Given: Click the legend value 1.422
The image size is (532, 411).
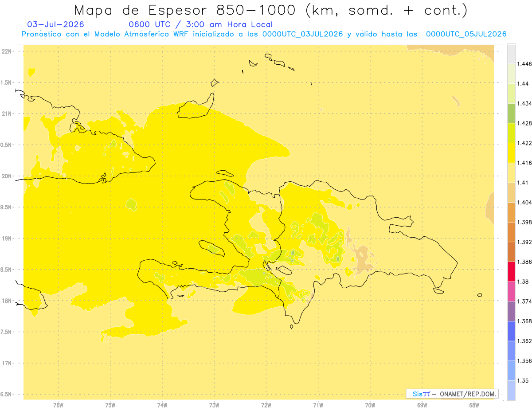Looking at the screenshot, I should coord(524,143).
